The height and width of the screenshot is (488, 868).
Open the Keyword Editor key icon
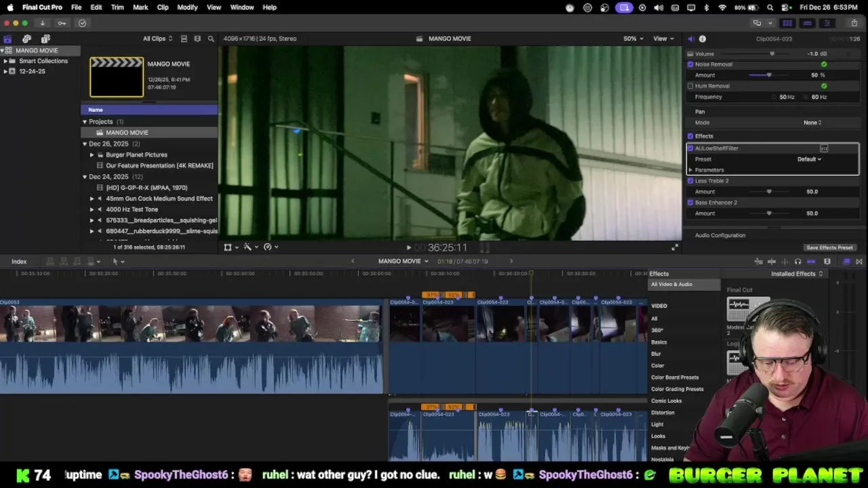62,23
